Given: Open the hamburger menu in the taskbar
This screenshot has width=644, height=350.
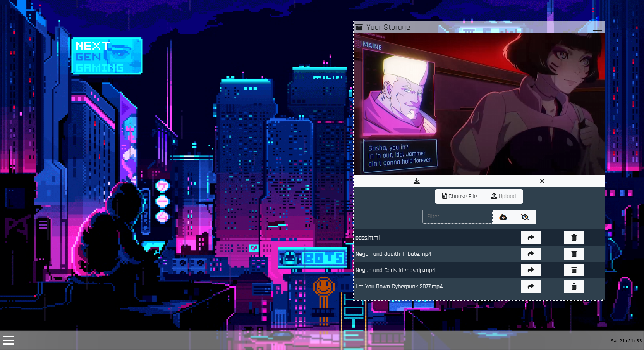Looking at the screenshot, I should click(9, 340).
